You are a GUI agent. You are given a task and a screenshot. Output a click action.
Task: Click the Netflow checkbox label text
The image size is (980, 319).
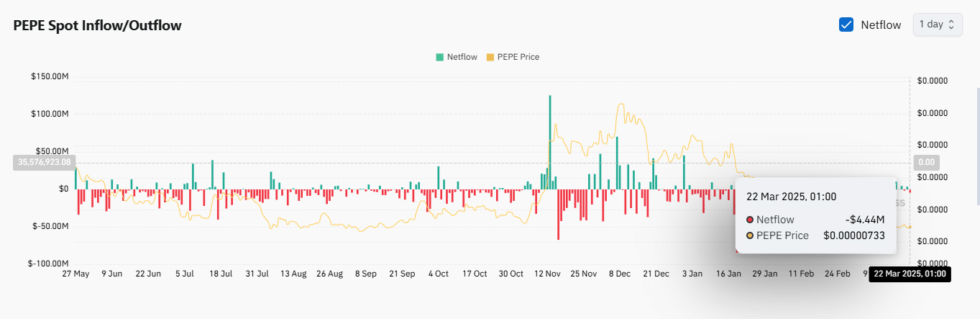[880, 24]
